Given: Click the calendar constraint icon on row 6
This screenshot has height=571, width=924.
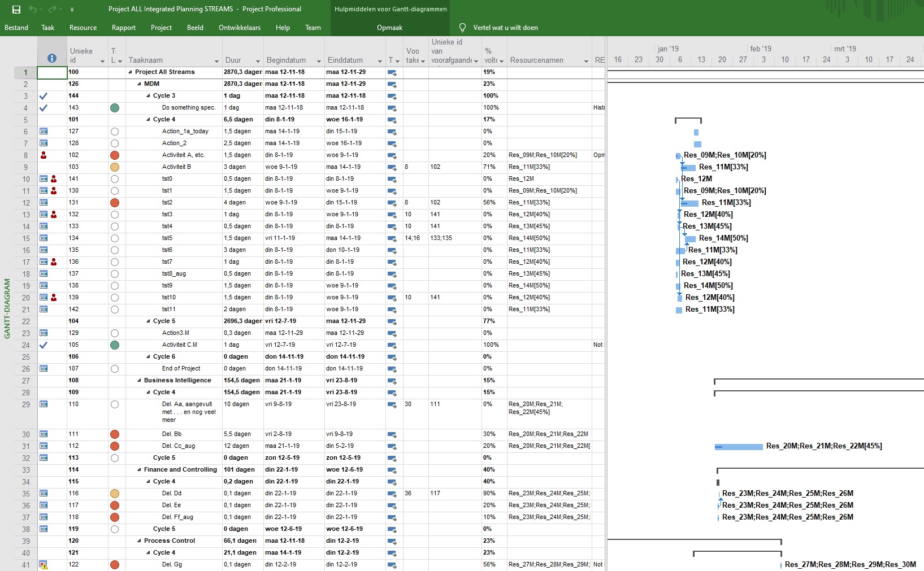Looking at the screenshot, I should click(x=44, y=132).
